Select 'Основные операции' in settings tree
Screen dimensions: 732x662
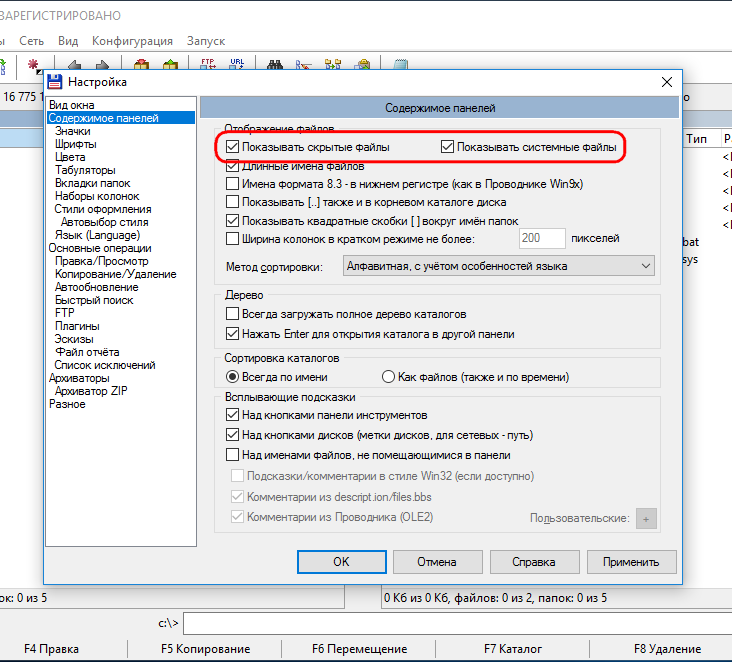click(100, 248)
